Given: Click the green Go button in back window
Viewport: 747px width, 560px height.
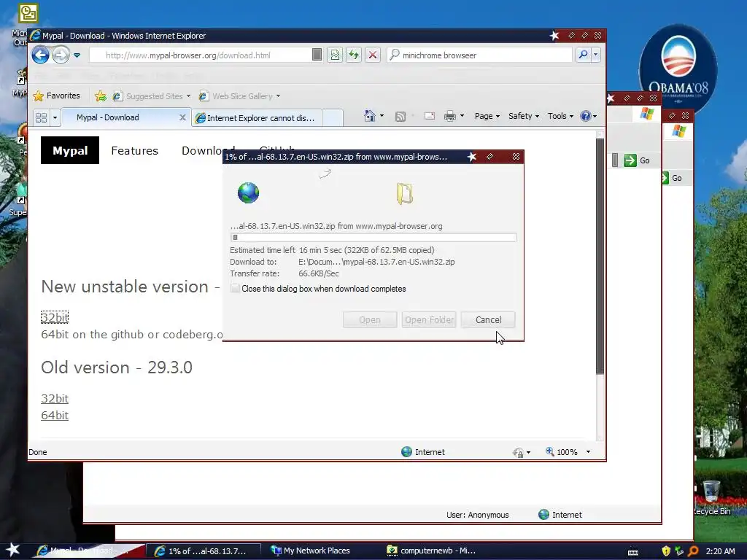Looking at the screenshot, I should [x=638, y=160].
